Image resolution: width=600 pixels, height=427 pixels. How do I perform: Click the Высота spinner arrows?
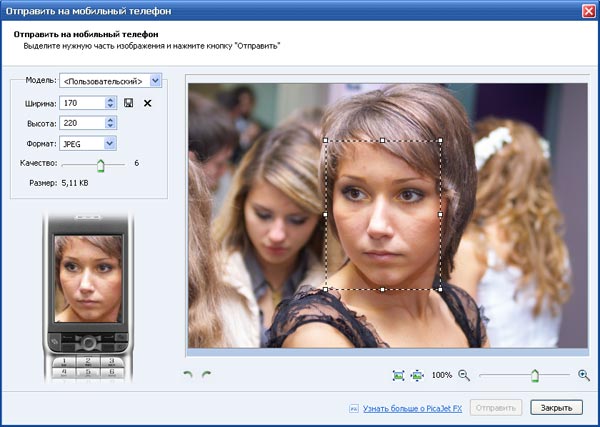click(110, 123)
